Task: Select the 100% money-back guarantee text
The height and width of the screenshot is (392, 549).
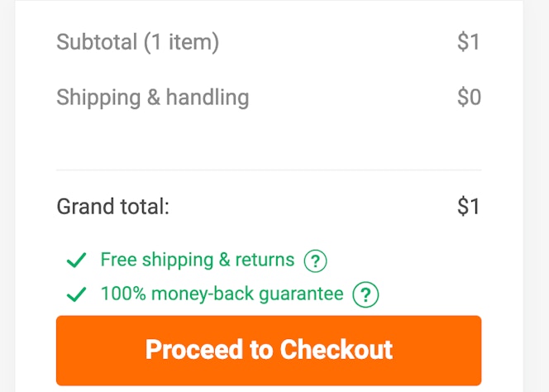Action: pyautogui.click(x=222, y=294)
